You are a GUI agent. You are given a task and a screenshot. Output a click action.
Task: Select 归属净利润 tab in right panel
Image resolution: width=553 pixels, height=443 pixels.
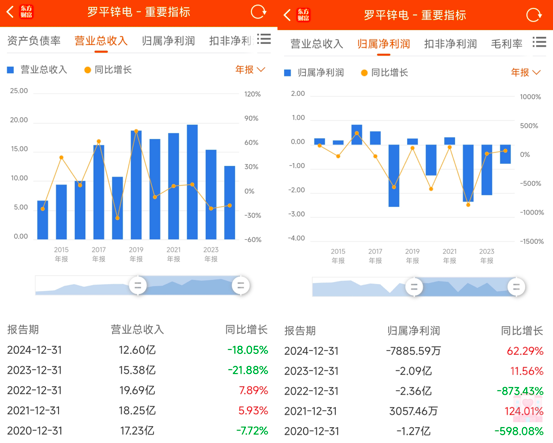coord(383,44)
